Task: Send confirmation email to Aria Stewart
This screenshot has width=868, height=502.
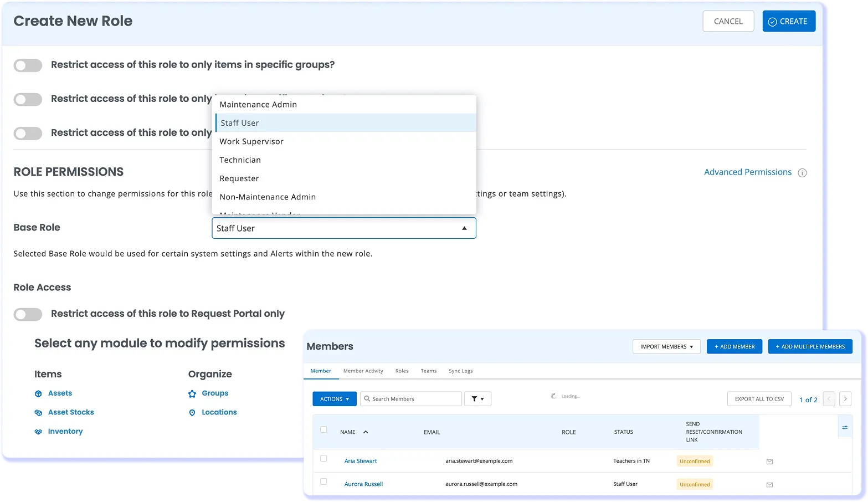Action: click(x=769, y=462)
